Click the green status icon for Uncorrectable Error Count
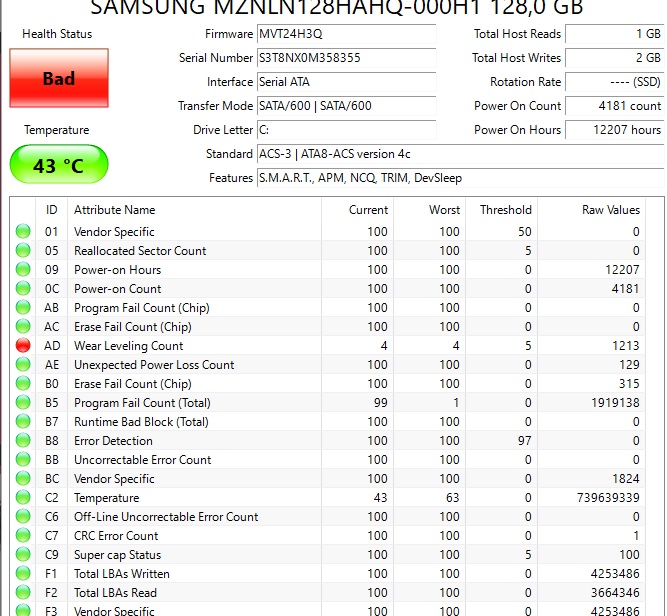 pos(23,459)
